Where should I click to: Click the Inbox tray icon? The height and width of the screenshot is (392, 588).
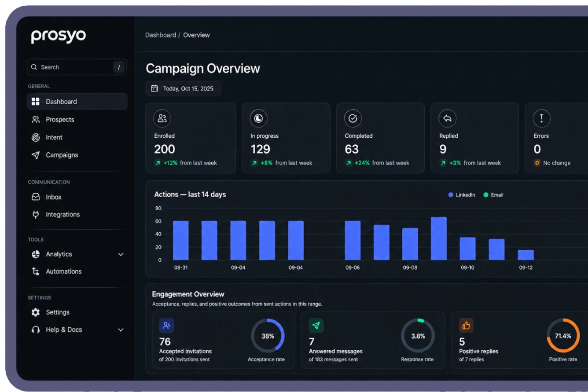36,197
